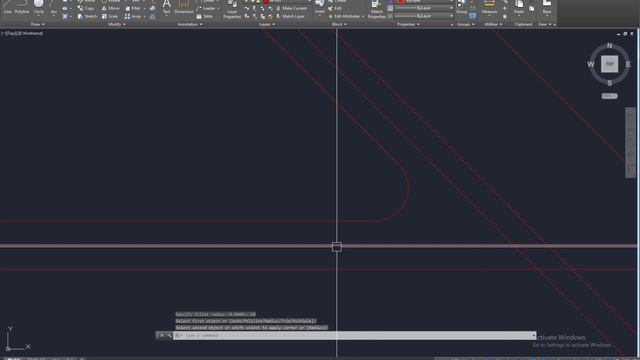Click the Copy tool in Modify
The image size is (640, 360).
[x=86, y=8]
